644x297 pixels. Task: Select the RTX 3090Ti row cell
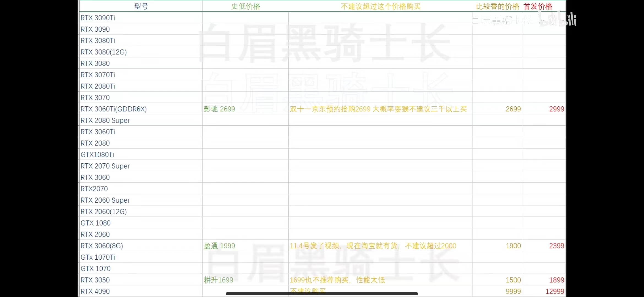tap(98, 18)
